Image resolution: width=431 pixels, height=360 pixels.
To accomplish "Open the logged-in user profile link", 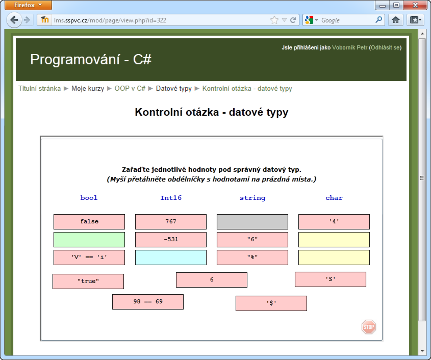I will tap(350, 48).
